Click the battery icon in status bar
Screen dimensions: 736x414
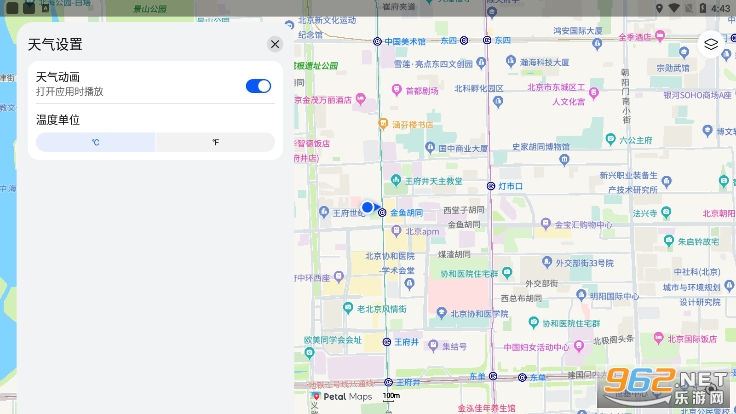point(703,8)
